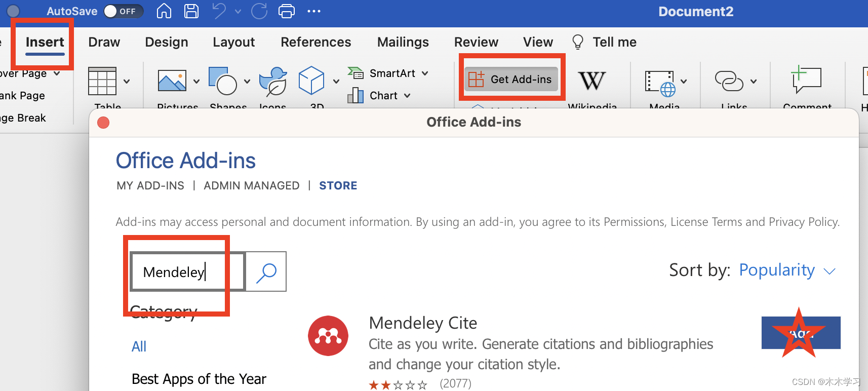Expand the Media dropdown arrow
This screenshot has width=868, height=391.
(x=684, y=81)
